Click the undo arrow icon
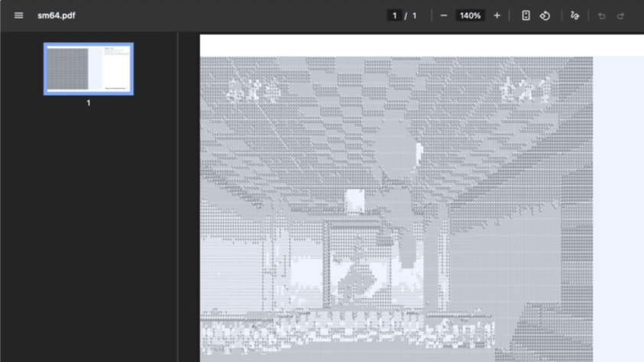 coord(602,16)
